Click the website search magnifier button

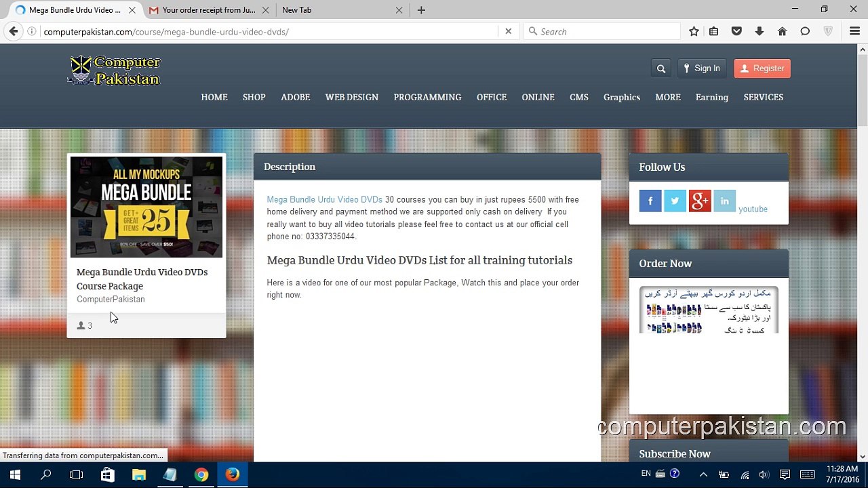tap(661, 68)
